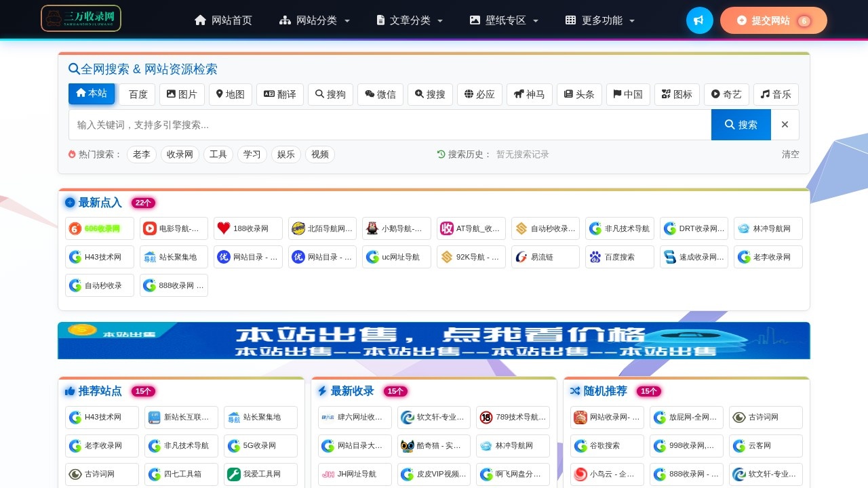Select the 微信 search tab
This screenshot has width=868, height=488.
click(x=380, y=94)
